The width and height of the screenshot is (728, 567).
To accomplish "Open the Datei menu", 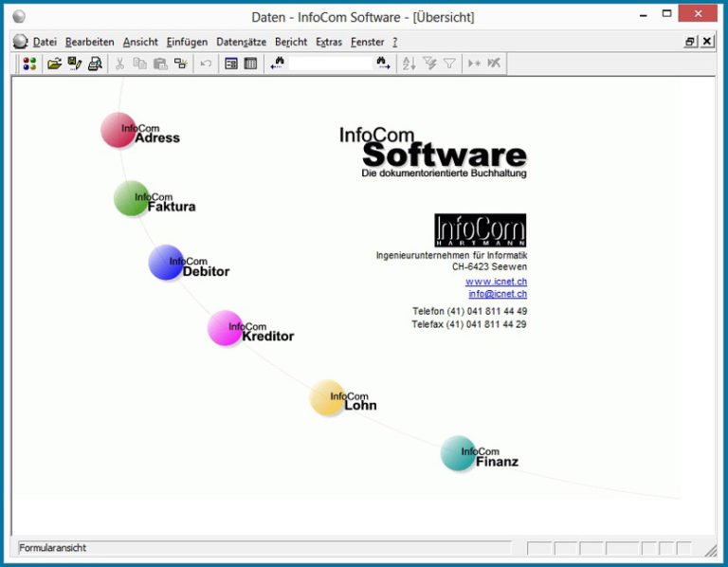I will click(45, 43).
